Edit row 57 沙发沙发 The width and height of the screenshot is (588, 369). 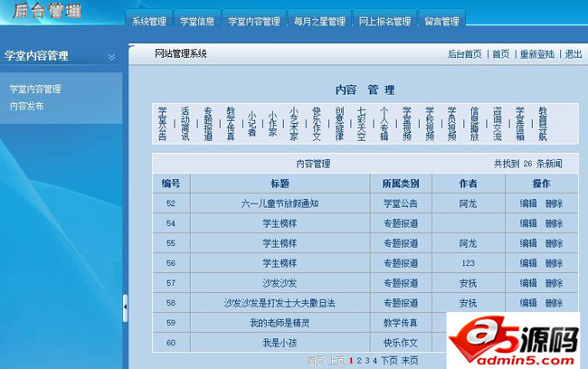528,283
